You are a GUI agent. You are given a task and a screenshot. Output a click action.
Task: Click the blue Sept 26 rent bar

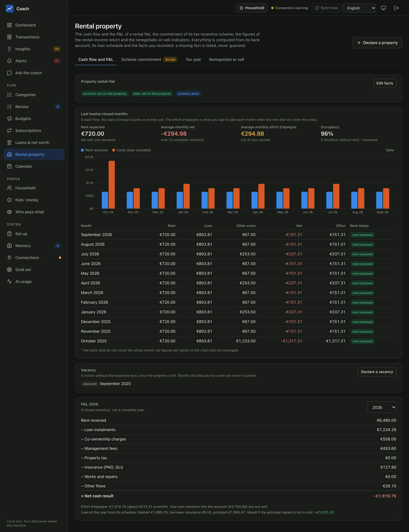(x=379, y=200)
